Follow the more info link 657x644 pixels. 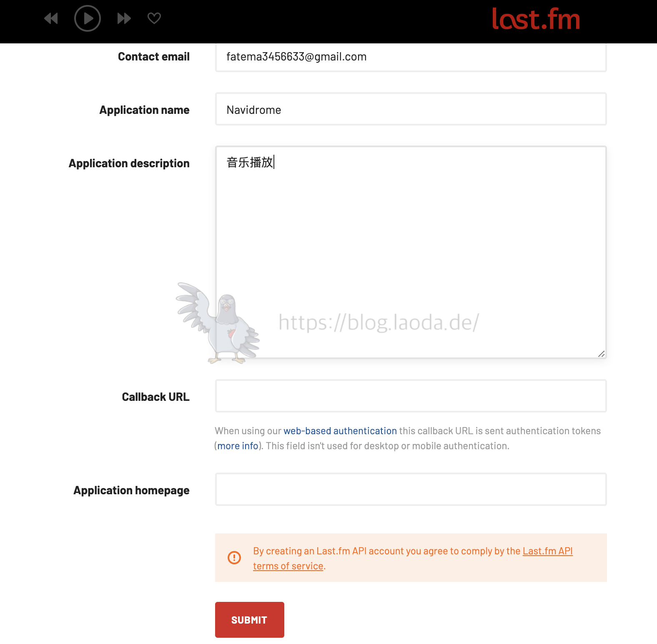(x=238, y=446)
